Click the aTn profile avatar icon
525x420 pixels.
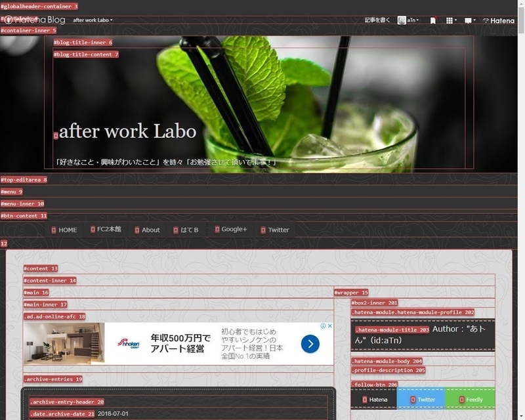pyautogui.click(x=402, y=20)
